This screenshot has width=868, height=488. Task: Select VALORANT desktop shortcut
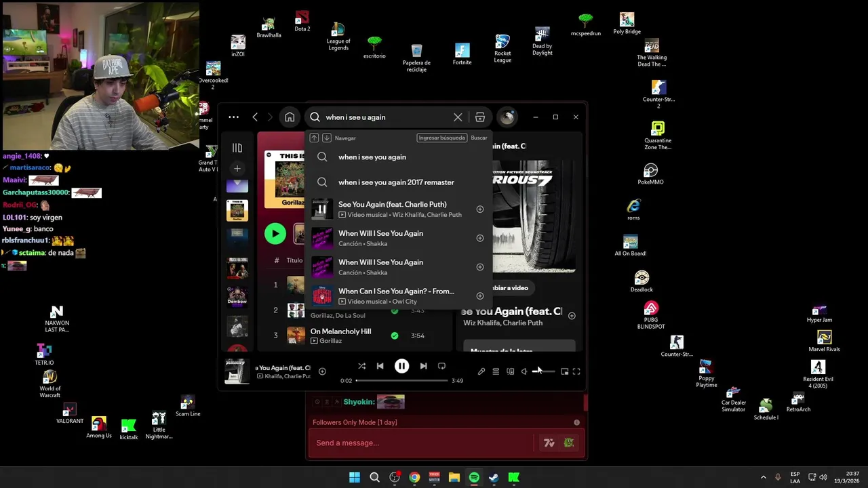click(70, 413)
